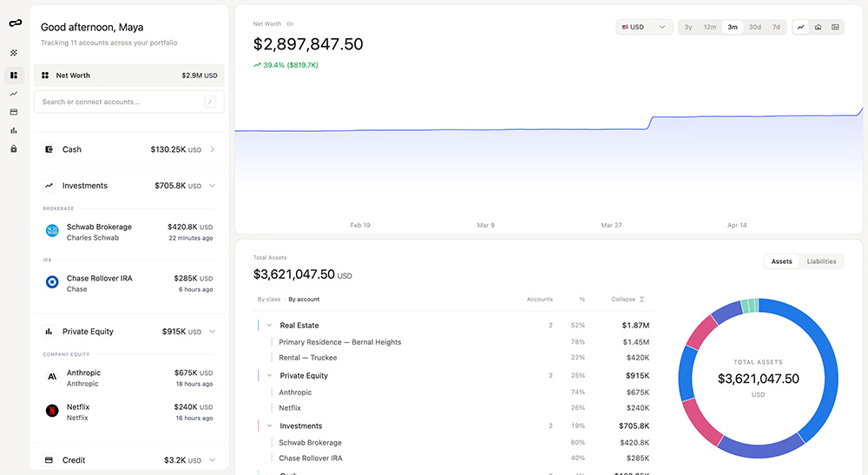This screenshot has width=868, height=475.
Task: Click the infinity logo at top left
Action: coord(16,23)
